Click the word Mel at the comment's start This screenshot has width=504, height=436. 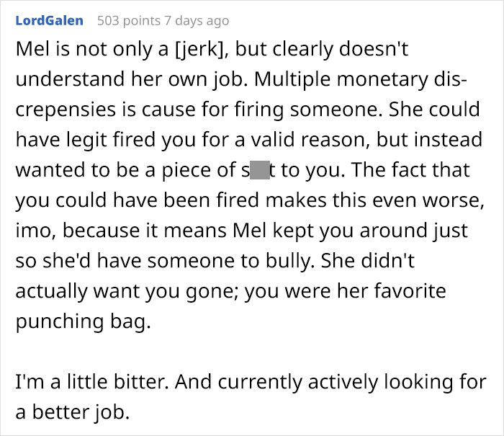point(30,50)
